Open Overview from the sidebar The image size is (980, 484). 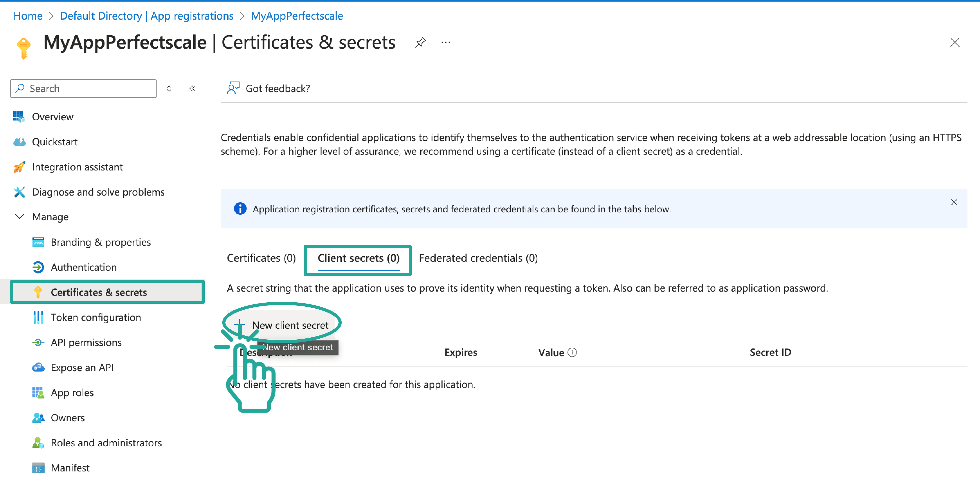[x=52, y=117]
